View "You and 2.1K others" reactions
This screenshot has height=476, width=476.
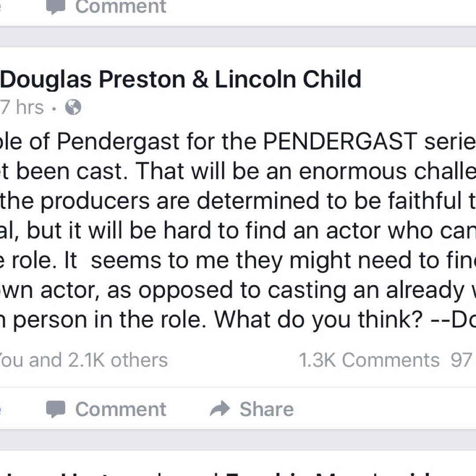coord(83,360)
